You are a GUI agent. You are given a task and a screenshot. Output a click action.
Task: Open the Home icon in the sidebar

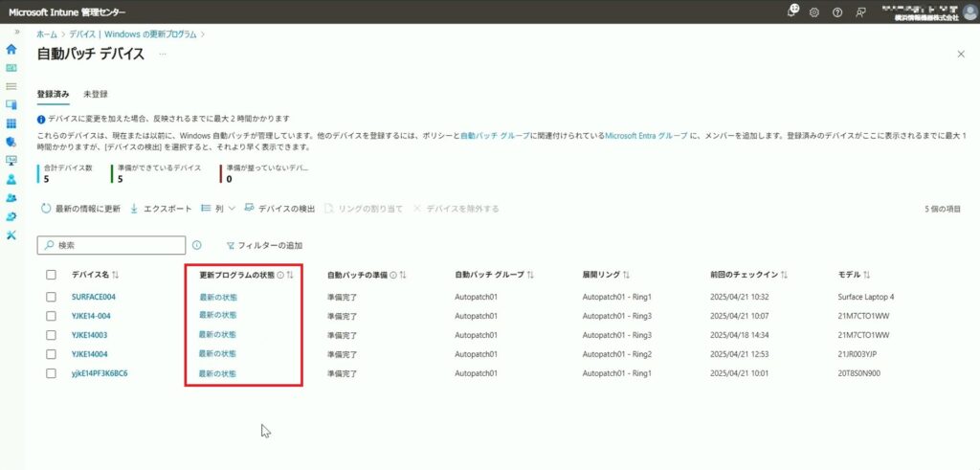point(11,50)
